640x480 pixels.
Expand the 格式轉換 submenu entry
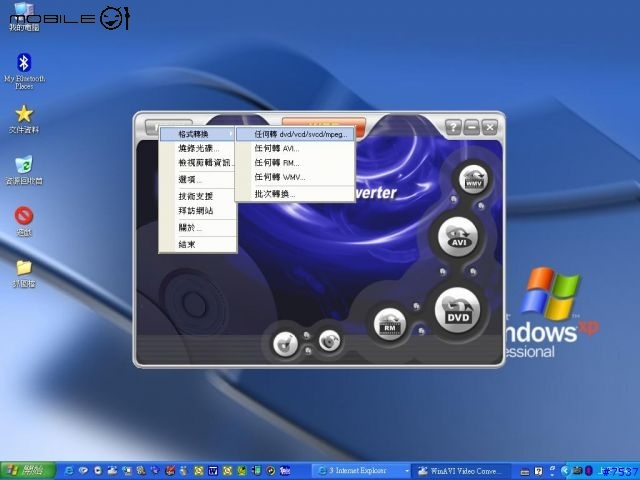coord(198,134)
